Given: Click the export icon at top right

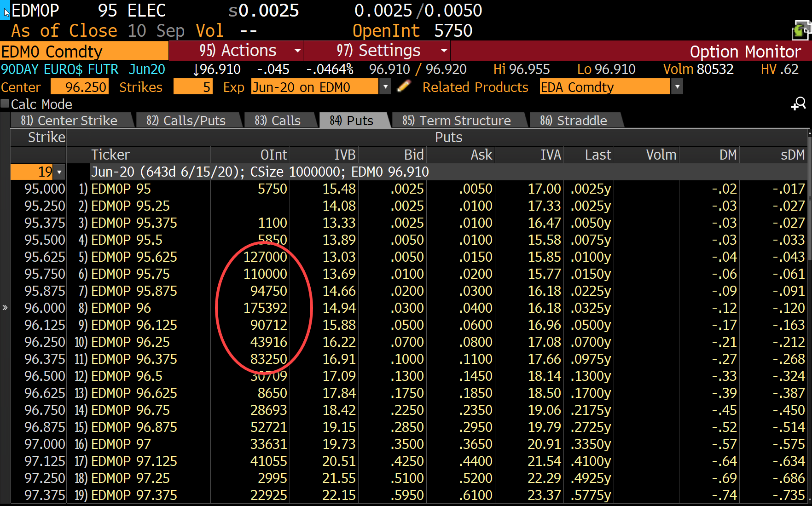Looking at the screenshot, I should click(801, 30).
